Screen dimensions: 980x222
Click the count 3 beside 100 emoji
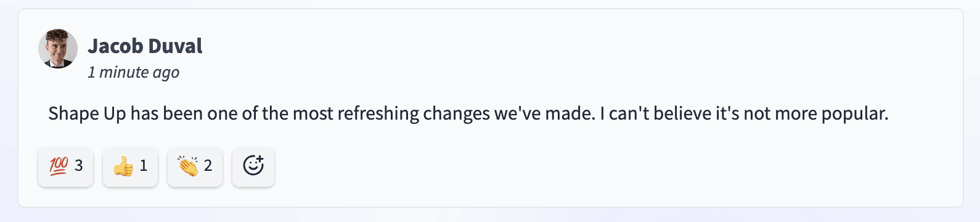pos(78,165)
